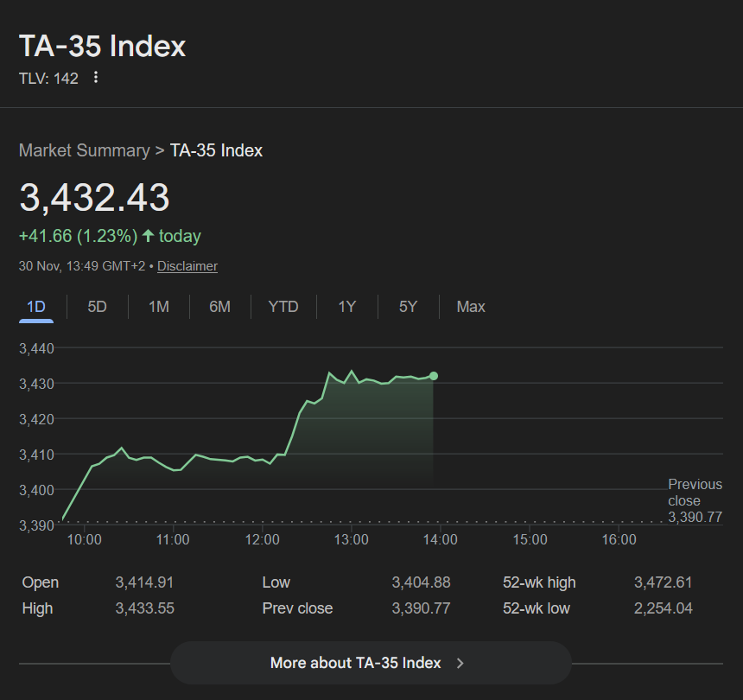Click the Low label in the stats table
Viewport: 743px width, 700px height.
pyautogui.click(x=276, y=582)
